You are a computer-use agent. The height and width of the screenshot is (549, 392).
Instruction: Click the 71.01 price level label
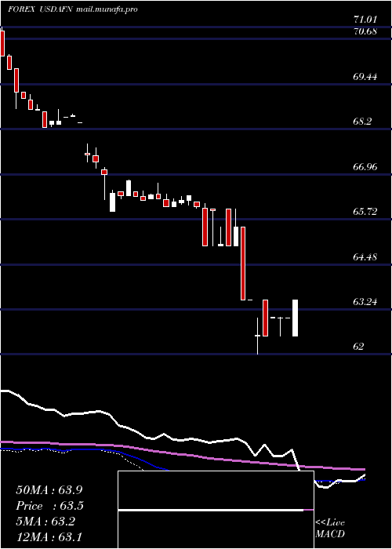[365, 20]
